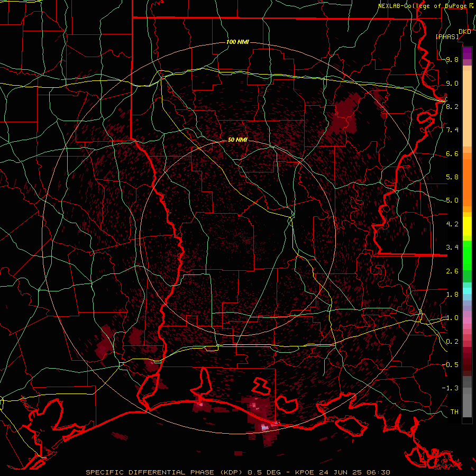Click the 6.6 scale value
Image resolution: width=476 pixels, height=476 pixels.
(x=452, y=154)
